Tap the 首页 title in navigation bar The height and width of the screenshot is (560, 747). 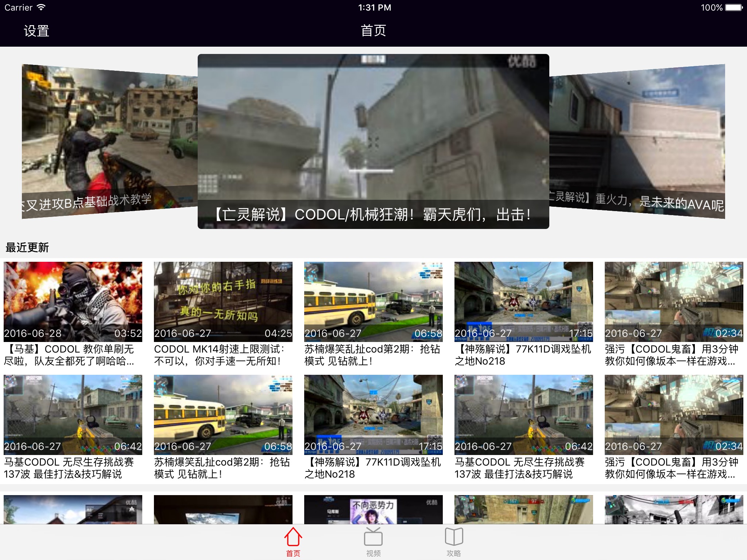click(373, 31)
